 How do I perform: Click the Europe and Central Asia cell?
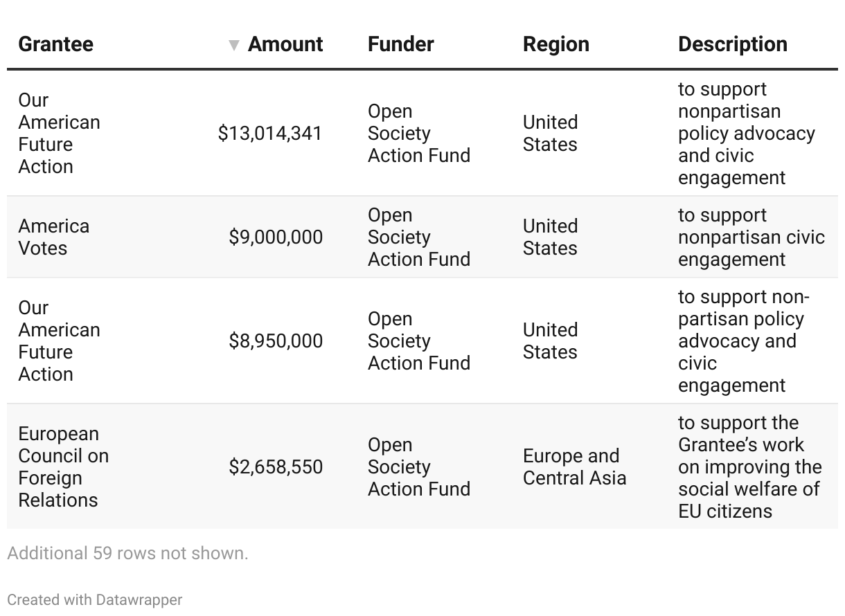pos(574,466)
